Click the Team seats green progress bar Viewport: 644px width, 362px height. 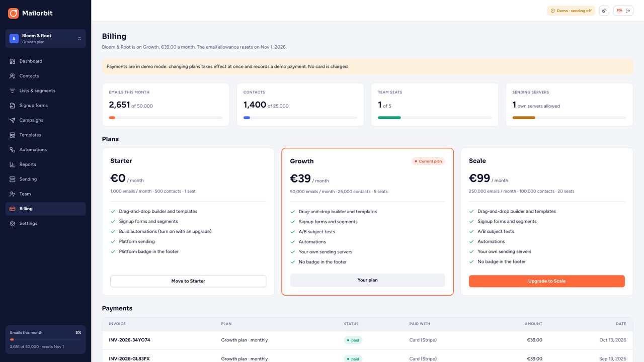[x=435, y=118]
